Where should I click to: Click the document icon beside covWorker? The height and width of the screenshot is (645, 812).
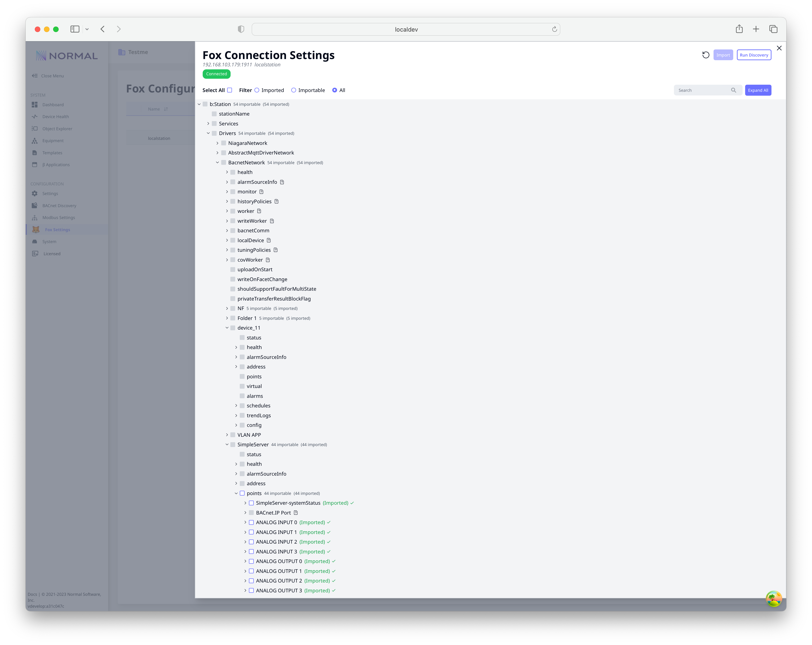[268, 260]
